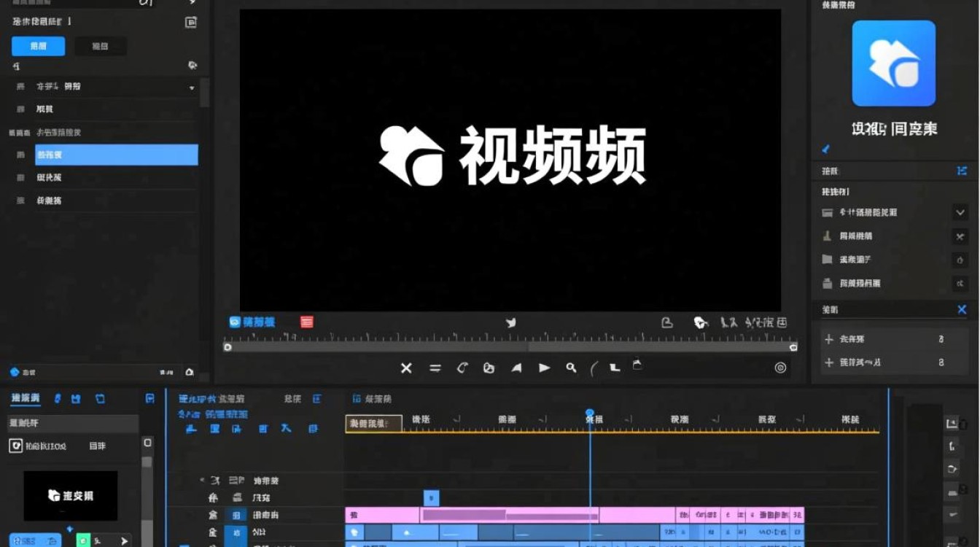The image size is (980, 547).
Task: Click the panel icon at top right of left panel
Action: [191, 23]
